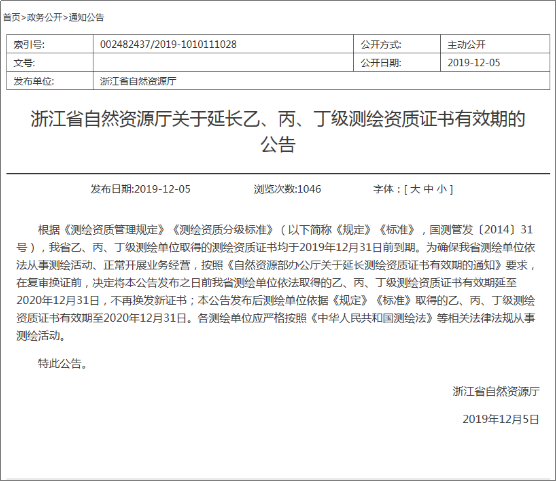This screenshot has width=556, height=482.
Task: Open the 首页 breadcrumb link
Action: [11, 17]
